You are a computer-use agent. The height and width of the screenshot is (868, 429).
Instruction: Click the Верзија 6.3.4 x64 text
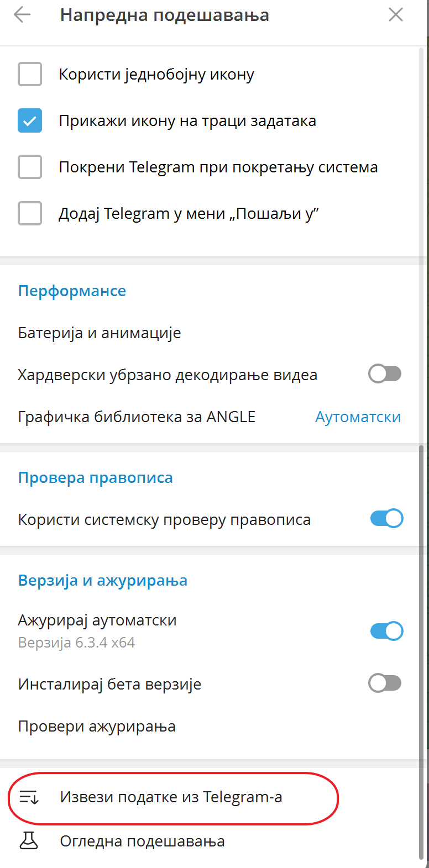[76, 643]
